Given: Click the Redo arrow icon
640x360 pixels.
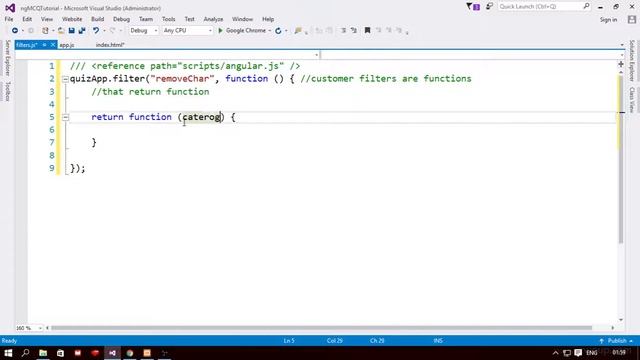Looking at the screenshot, I should coord(112,31).
